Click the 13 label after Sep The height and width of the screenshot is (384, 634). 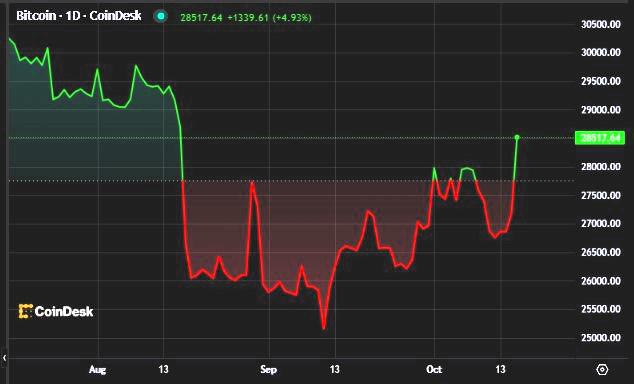click(x=334, y=369)
